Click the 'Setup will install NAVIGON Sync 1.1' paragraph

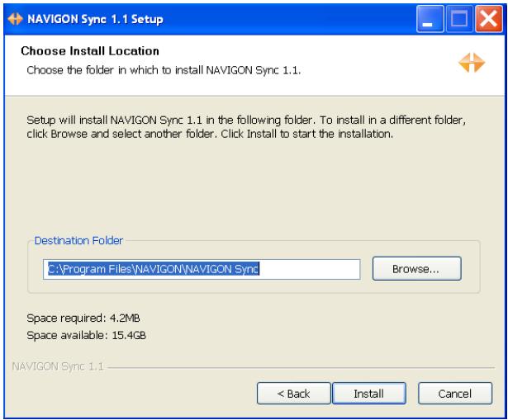coord(246,127)
